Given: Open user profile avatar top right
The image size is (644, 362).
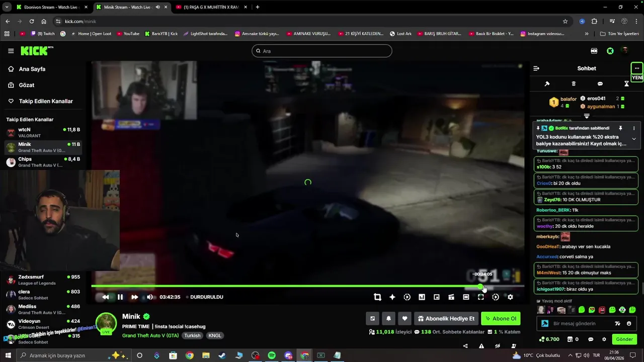Looking at the screenshot, I should tap(625, 51).
